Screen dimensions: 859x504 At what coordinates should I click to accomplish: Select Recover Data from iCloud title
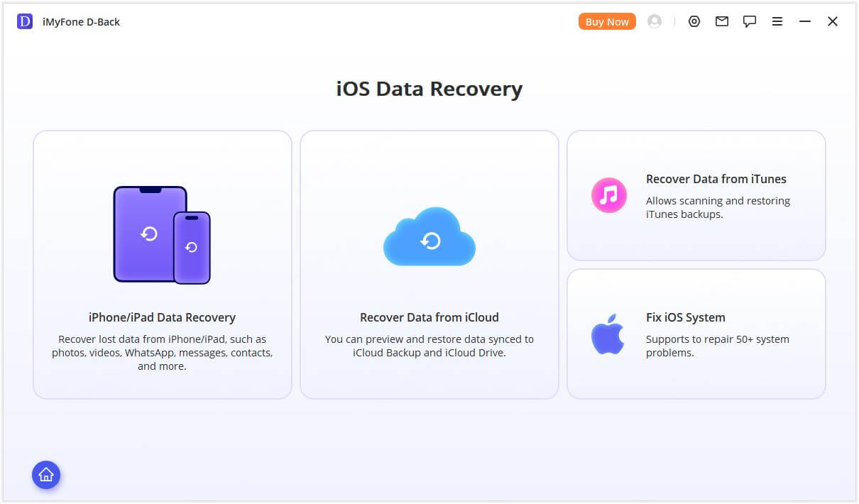[x=429, y=317]
